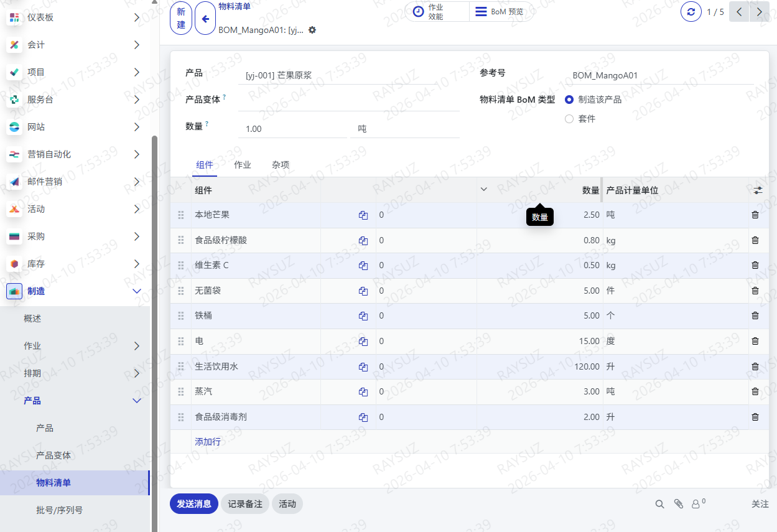Open the search icon in chatter

(x=659, y=504)
